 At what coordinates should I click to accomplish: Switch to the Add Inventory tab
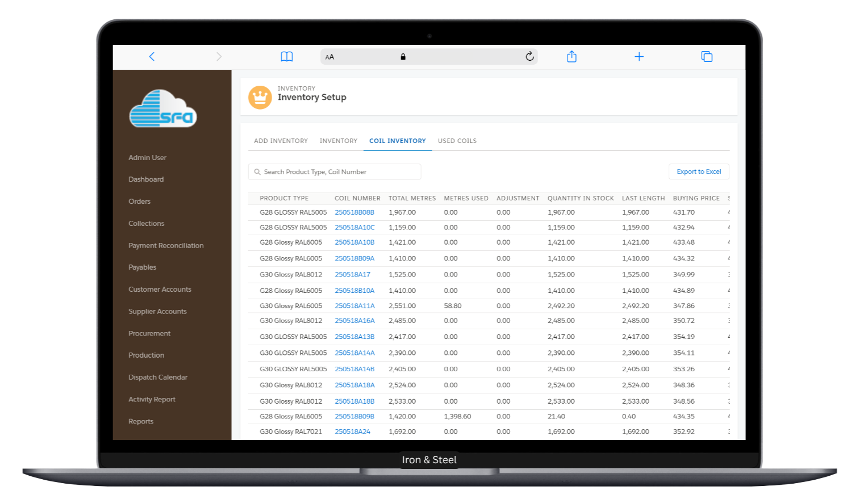point(281,141)
